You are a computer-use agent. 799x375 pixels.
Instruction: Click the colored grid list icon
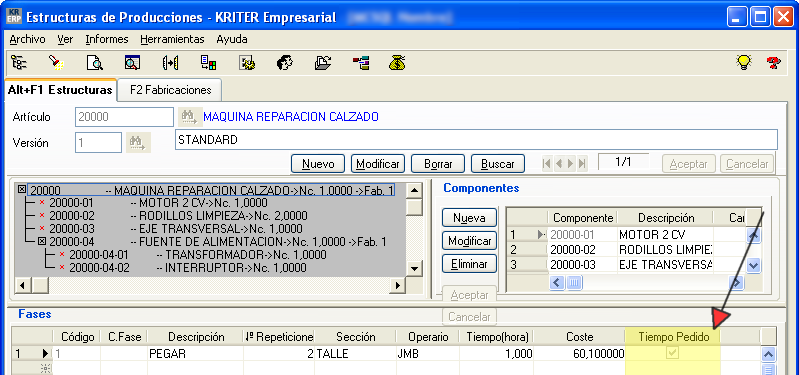pyautogui.click(x=208, y=63)
